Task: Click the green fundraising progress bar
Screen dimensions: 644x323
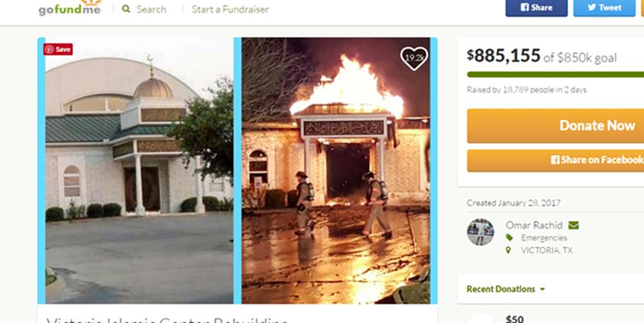Action: point(555,74)
